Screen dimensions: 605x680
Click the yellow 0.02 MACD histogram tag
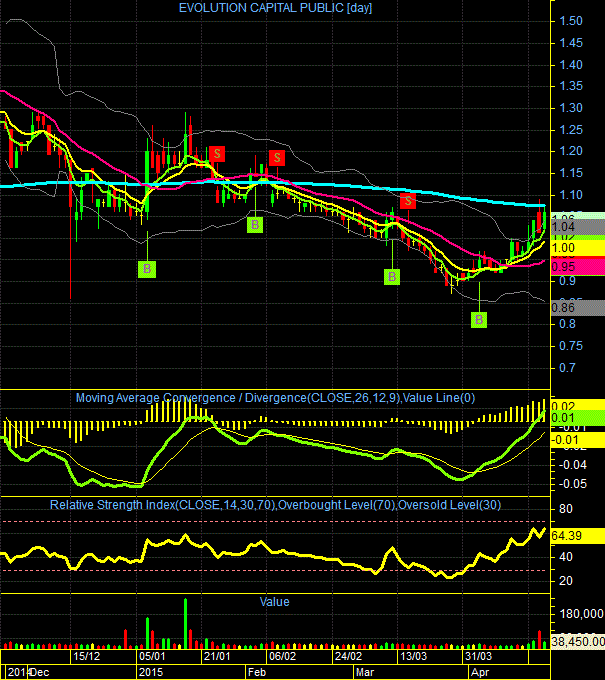point(578,406)
